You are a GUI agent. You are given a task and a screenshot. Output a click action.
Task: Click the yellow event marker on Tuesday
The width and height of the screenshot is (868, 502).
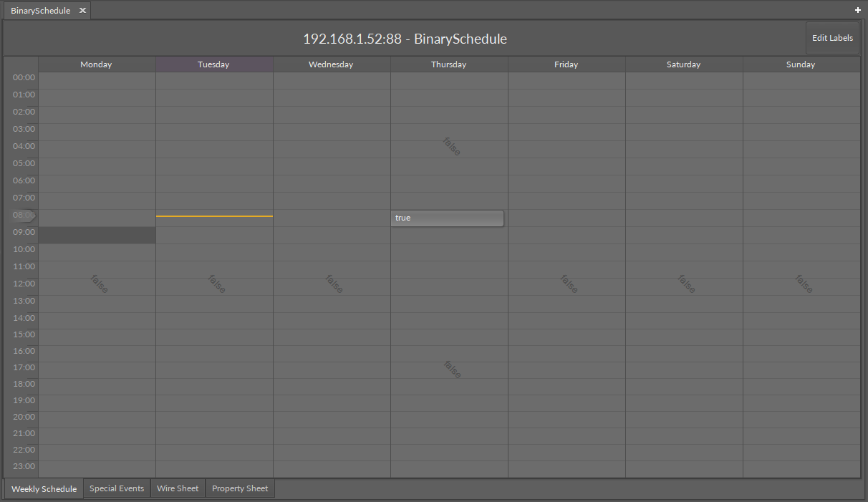(213, 215)
